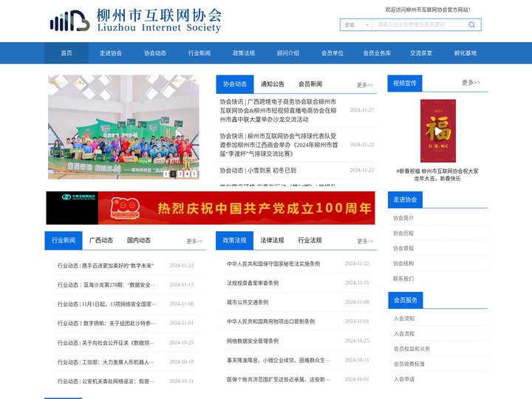Open news about 气排球代表队 competition

point(279,145)
